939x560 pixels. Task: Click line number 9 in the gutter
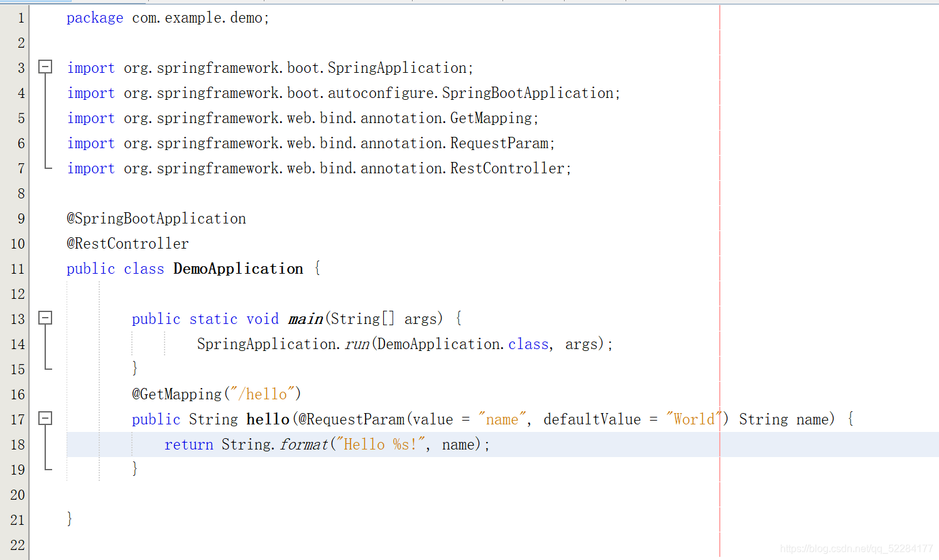(21, 218)
